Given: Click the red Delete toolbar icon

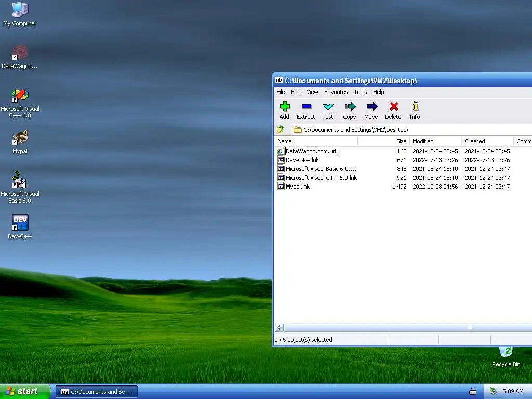Looking at the screenshot, I should pos(393,110).
